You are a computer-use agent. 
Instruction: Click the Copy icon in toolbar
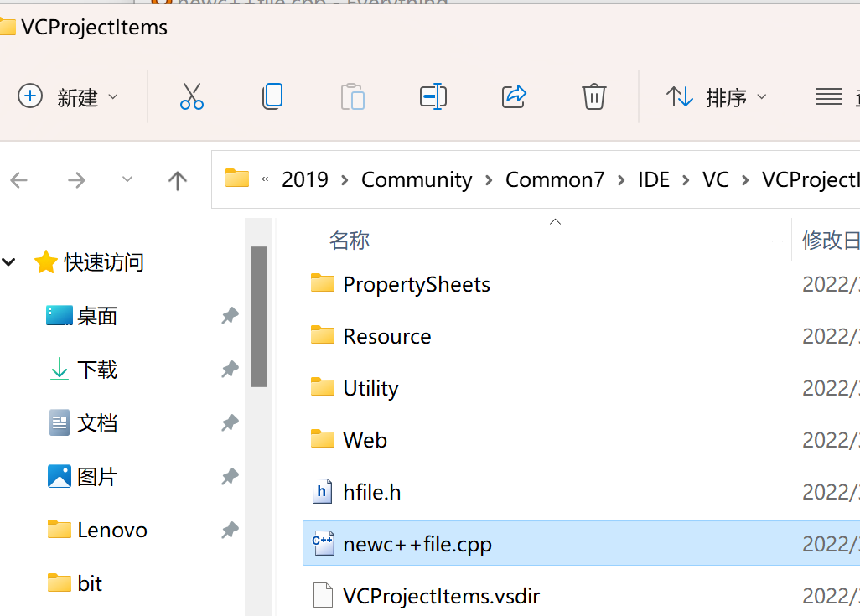point(272,96)
